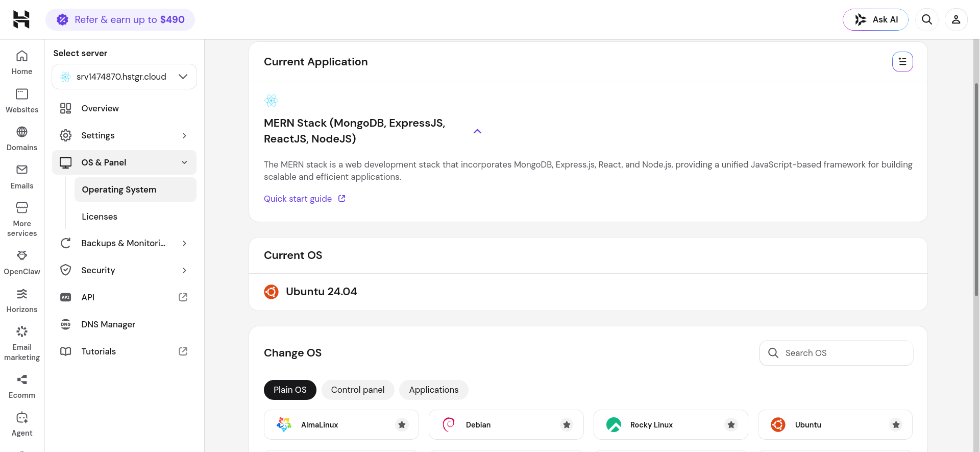Click the search magnifier icon in header
Viewport: 980px width, 452px height.
(927, 19)
